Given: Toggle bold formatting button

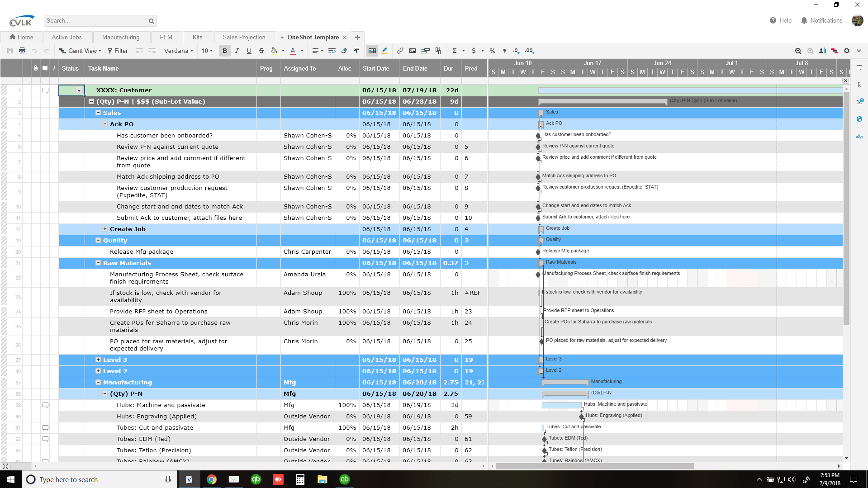Looking at the screenshot, I should coord(224,51).
